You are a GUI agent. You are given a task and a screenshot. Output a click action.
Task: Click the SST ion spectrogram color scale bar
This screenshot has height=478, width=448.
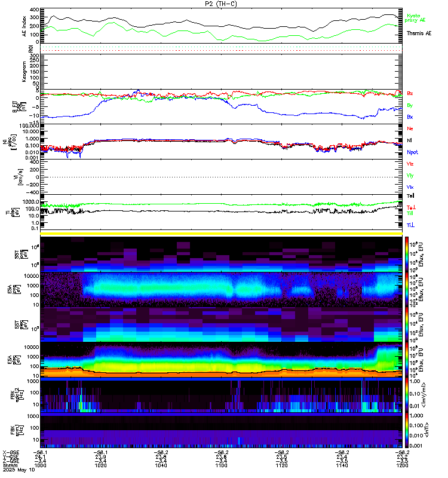point(407,255)
